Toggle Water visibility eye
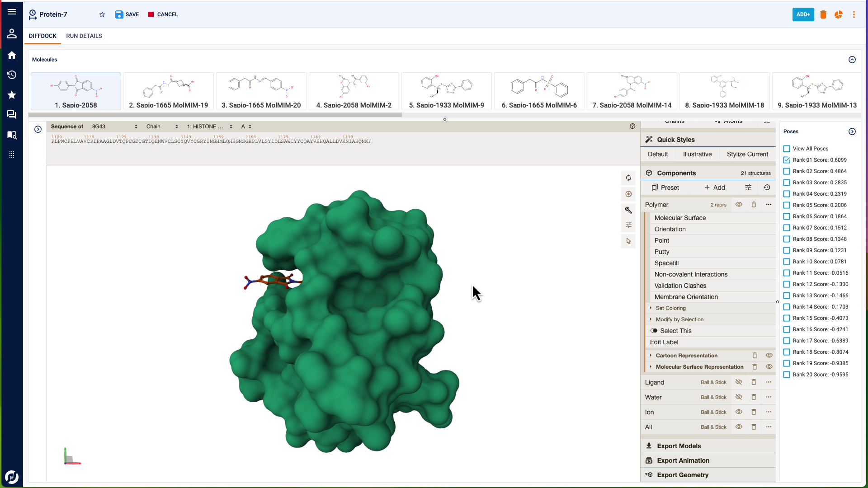 pos(739,397)
